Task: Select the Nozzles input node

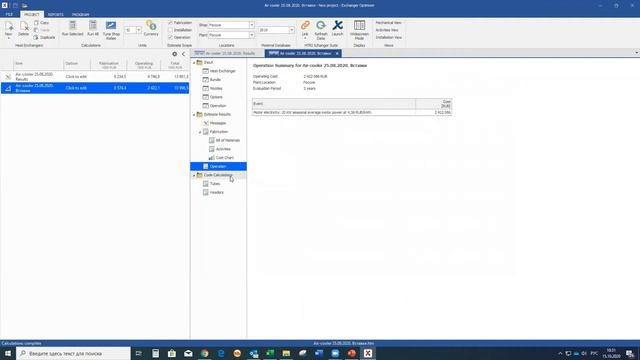Action: (216, 88)
